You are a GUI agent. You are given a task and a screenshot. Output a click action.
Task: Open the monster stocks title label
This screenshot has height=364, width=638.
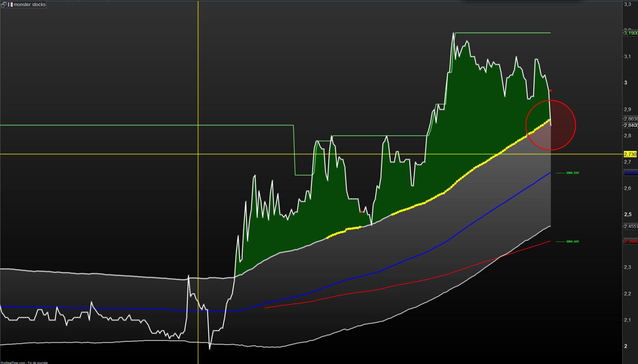coord(30,5)
